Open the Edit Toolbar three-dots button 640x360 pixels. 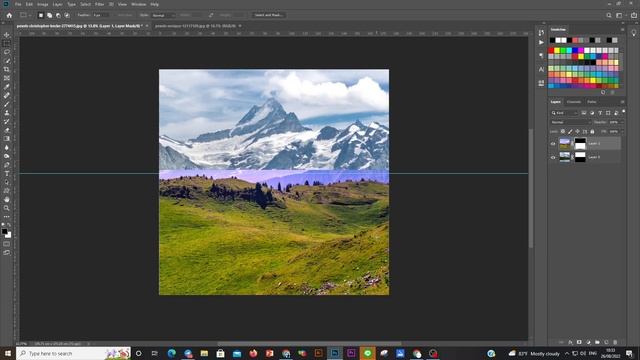(x=7, y=217)
